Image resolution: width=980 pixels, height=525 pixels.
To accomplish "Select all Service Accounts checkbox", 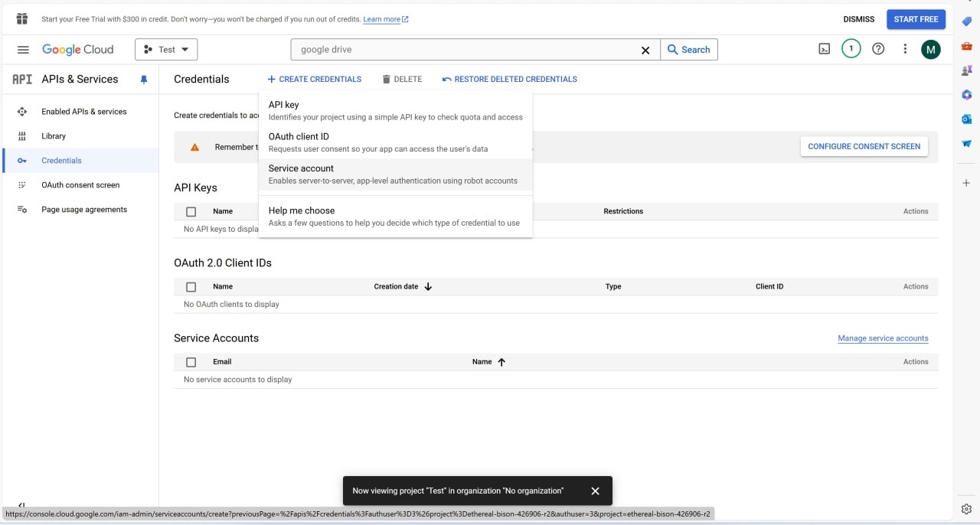I will (191, 362).
